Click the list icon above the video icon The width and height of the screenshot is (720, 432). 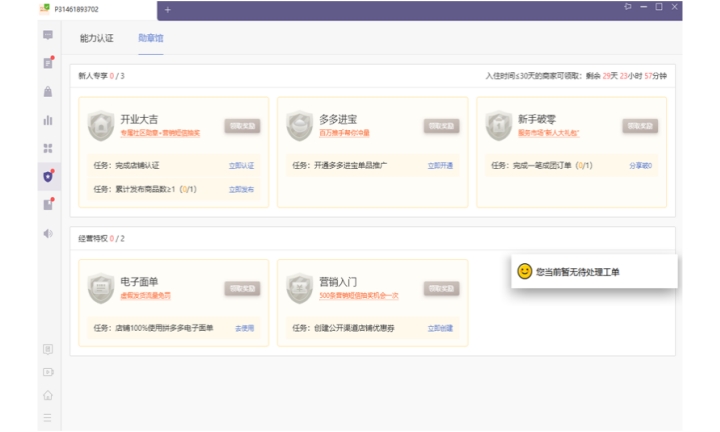pyautogui.click(x=48, y=349)
